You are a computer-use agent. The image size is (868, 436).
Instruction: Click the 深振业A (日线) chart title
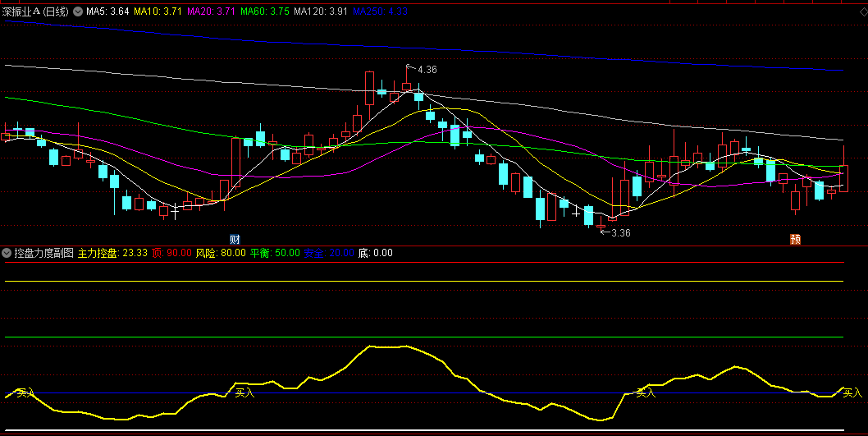tap(35, 11)
